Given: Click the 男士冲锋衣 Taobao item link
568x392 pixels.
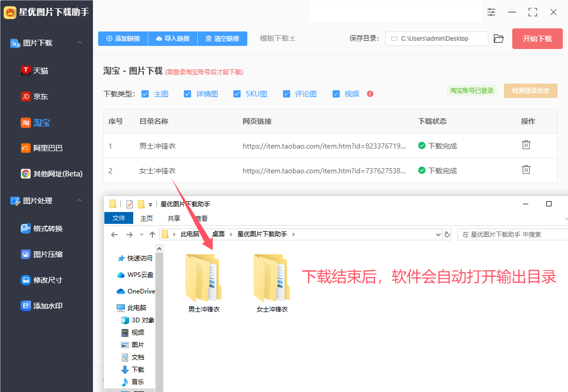Looking at the screenshot, I should 324,146.
